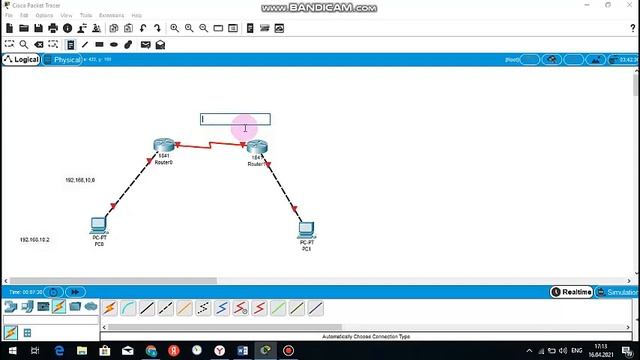Activate the Place Note tool
Viewport: 640px width, 360px height.
(70, 44)
